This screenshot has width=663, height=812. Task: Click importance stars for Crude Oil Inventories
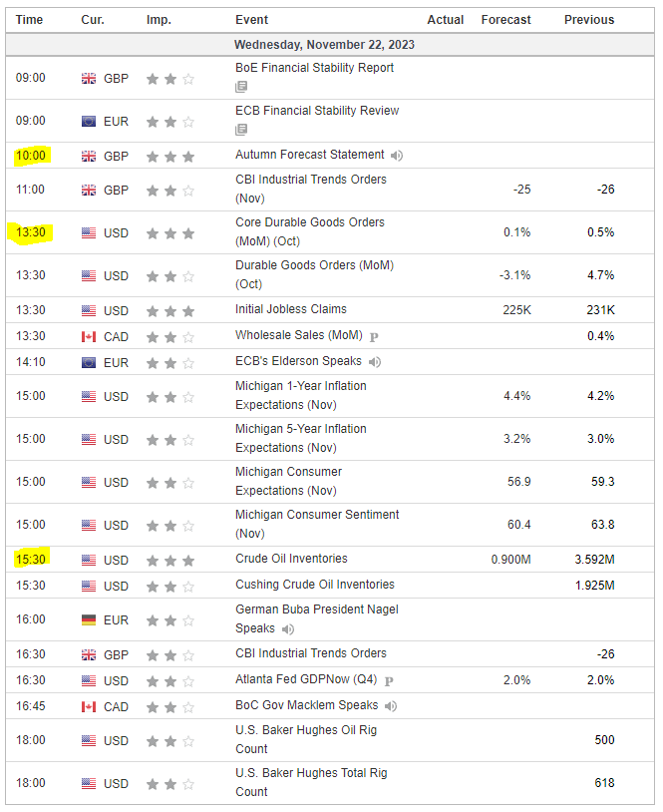point(169,560)
